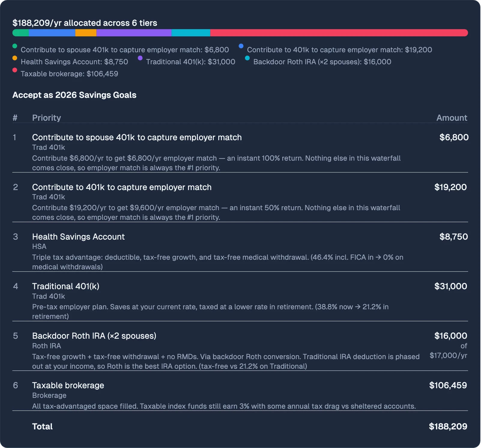Open the Backdoor Roth IRA (×2 spouses) row title
The width and height of the screenshot is (481, 448).
94,336
